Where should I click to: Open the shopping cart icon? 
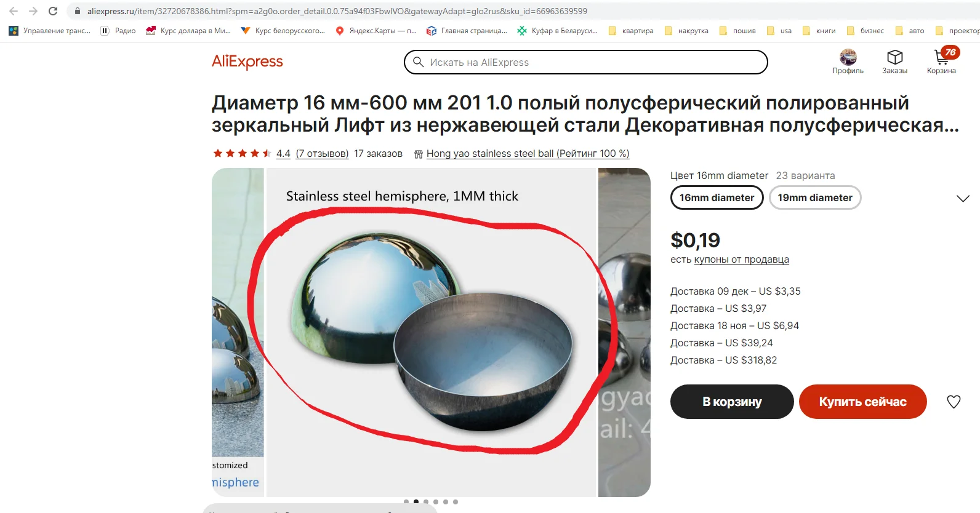(x=941, y=57)
